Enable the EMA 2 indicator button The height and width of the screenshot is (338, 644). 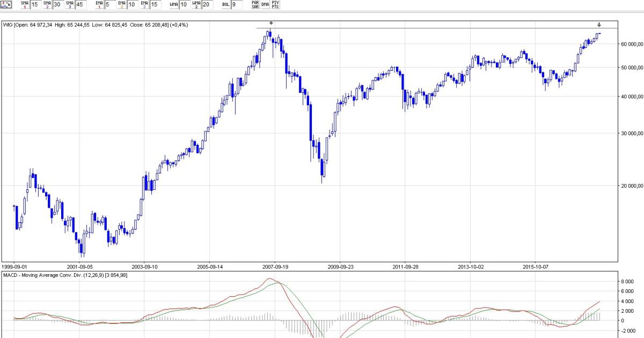(121, 5)
